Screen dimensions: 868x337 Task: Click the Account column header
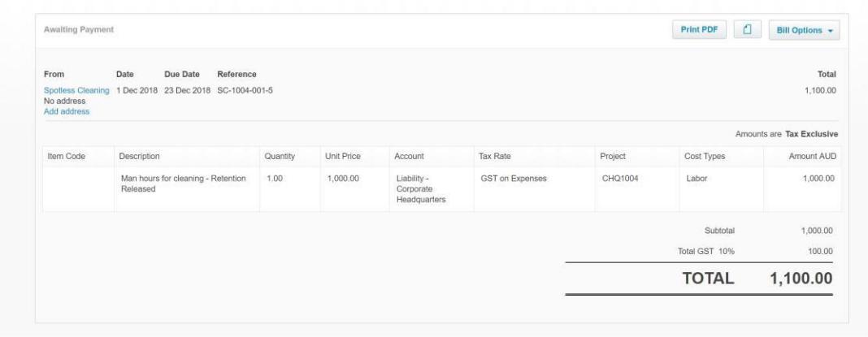409,155
